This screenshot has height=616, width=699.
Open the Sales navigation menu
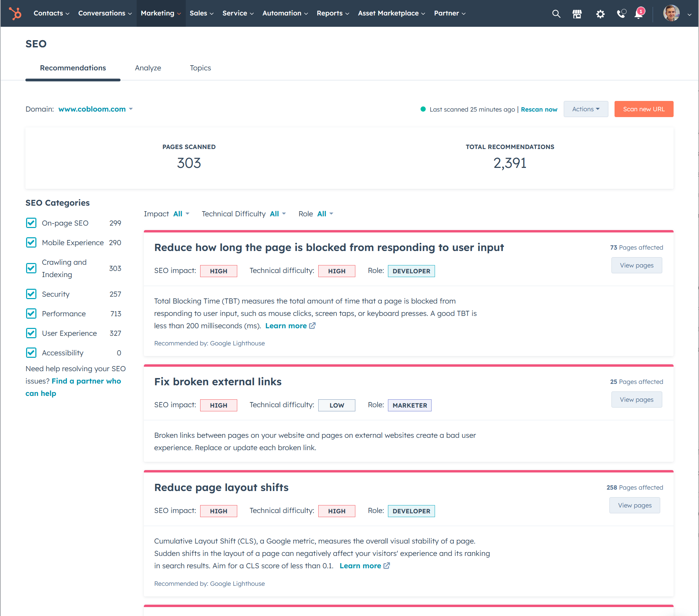click(x=202, y=13)
